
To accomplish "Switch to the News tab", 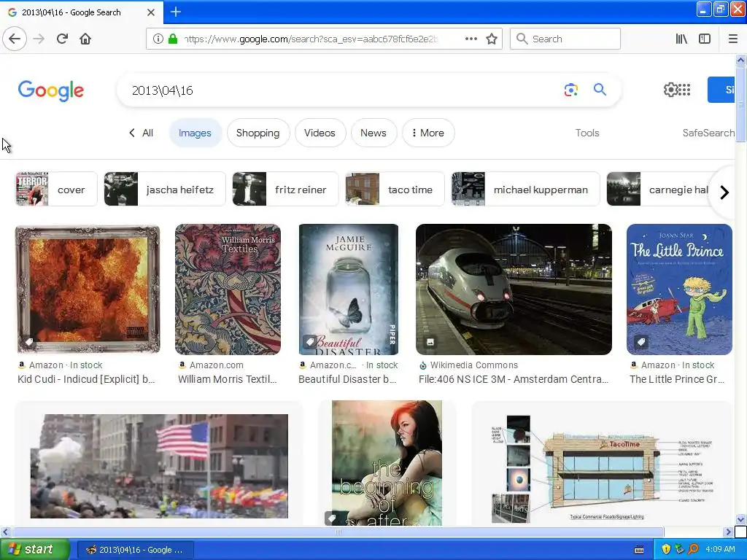I will pyautogui.click(x=373, y=133).
